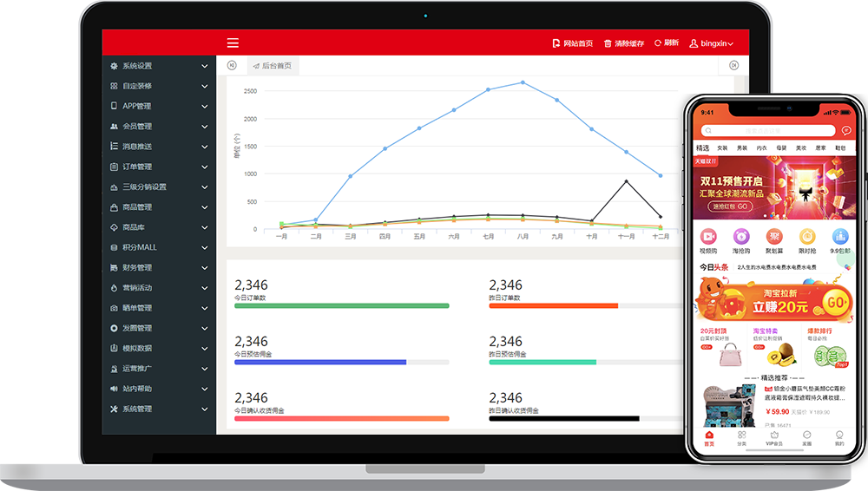
Task: Click the left tab-scroll arrow icon
Action: click(x=232, y=65)
